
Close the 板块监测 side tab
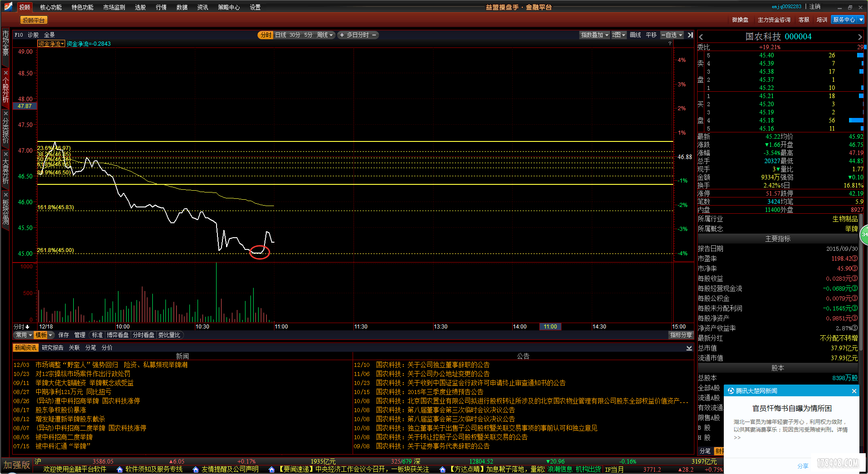pos(5,195)
